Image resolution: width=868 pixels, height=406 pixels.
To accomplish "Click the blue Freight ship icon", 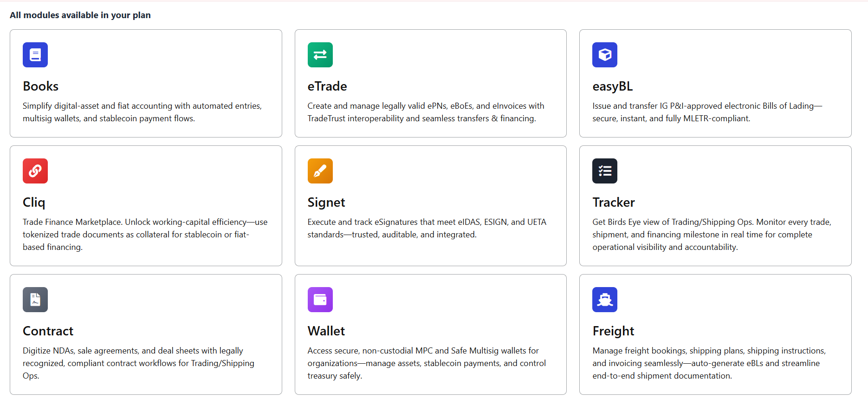I will [604, 300].
